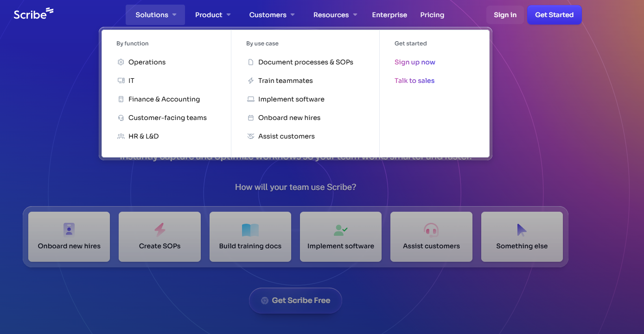Screen dimensions: 644x334
Task: Collapse the Solutions dropdown arrow
Action: [x=174, y=15]
